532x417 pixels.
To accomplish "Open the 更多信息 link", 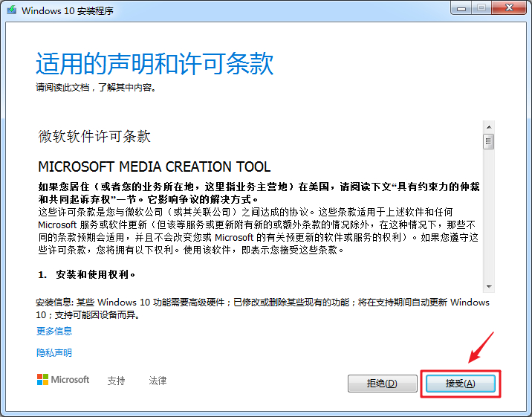I will tap(54, 331).
